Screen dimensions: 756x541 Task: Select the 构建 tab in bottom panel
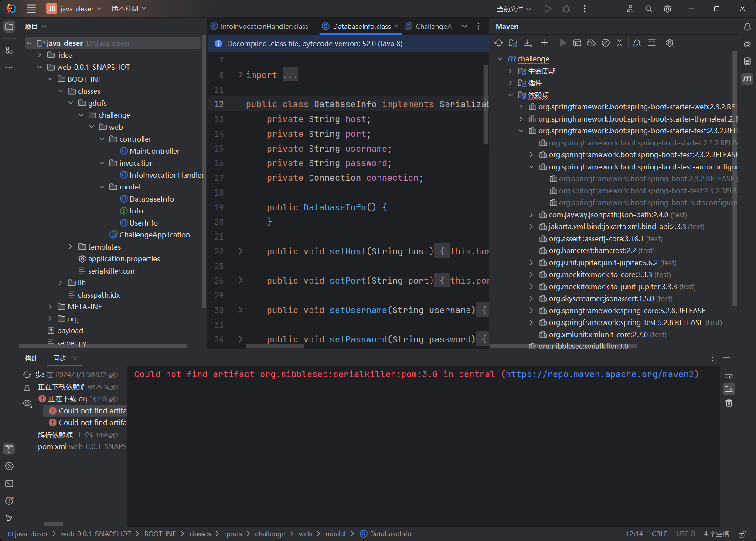point(31,358)
